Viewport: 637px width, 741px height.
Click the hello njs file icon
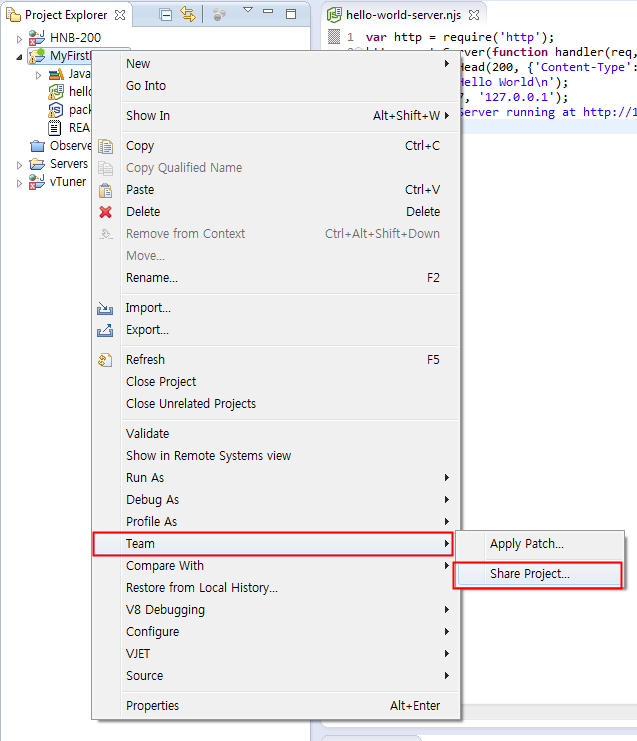coord(56,91)
